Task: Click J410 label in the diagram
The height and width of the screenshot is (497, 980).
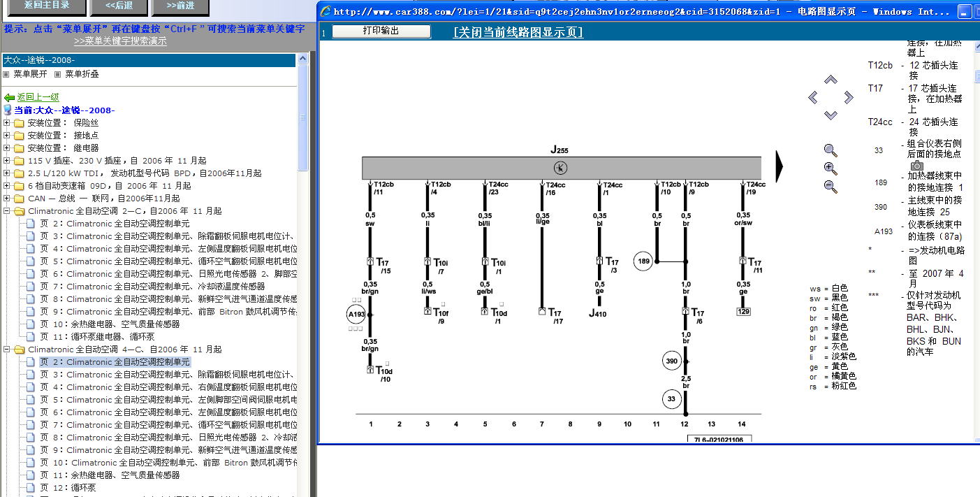Action: (x=598, y=314)
